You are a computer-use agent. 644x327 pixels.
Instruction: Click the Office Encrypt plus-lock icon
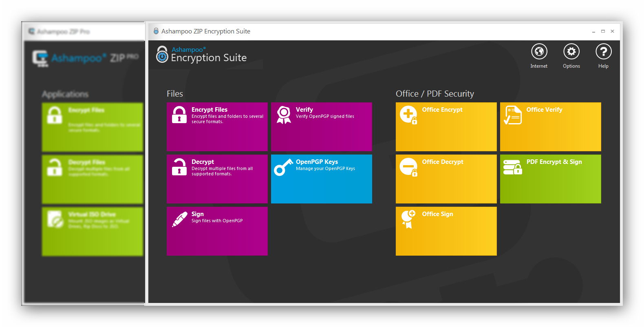408,115
